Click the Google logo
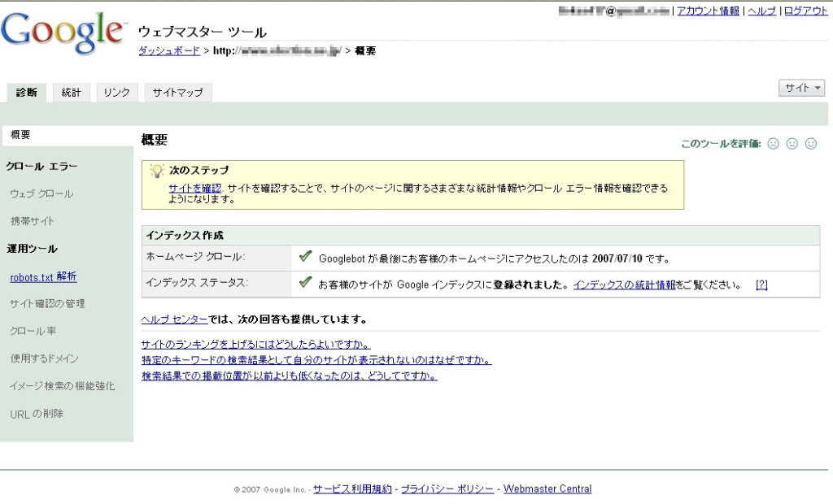Image resolution: width=833 pixels, height=504 pixels. (x=62, y=33)
